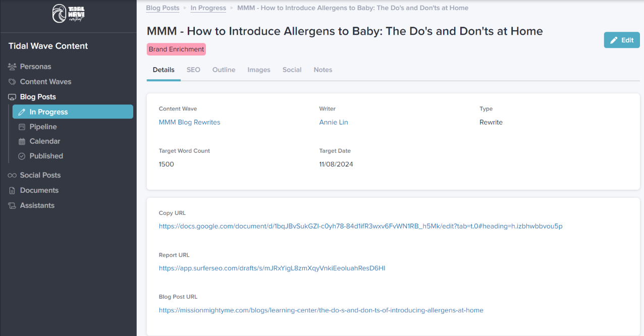This screenshot has width=644, height=336.
Task: Open the Outline tab
Action: 224,70
